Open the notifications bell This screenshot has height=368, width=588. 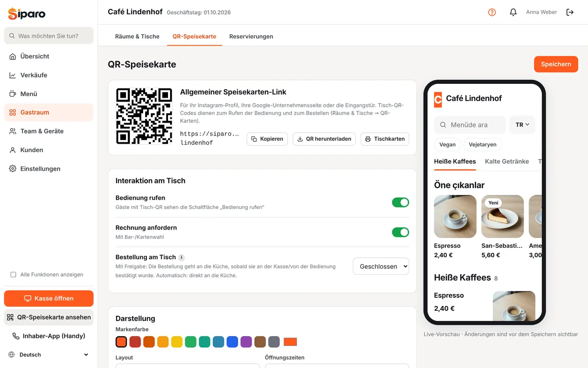513,12
